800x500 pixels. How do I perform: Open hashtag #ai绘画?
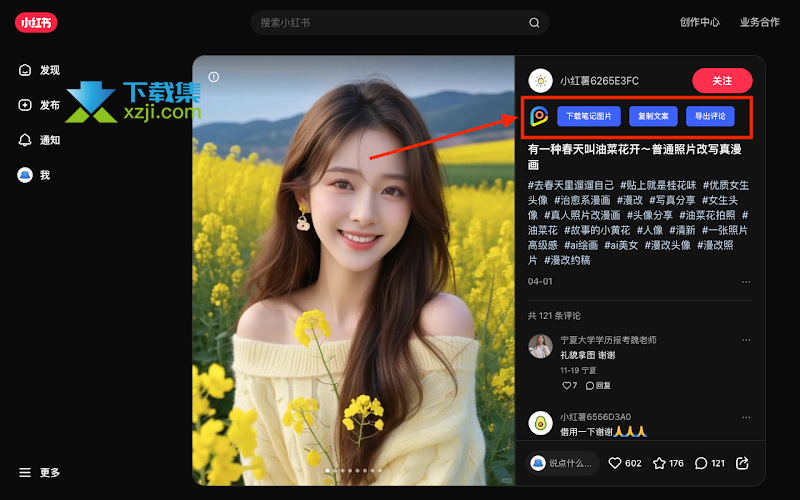click(x=581, y=245)
